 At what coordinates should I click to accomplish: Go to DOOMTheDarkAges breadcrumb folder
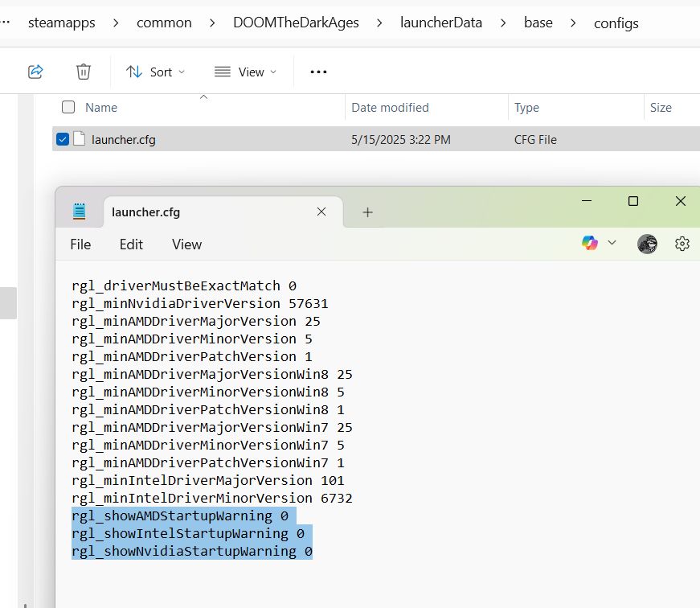point(296,23)
